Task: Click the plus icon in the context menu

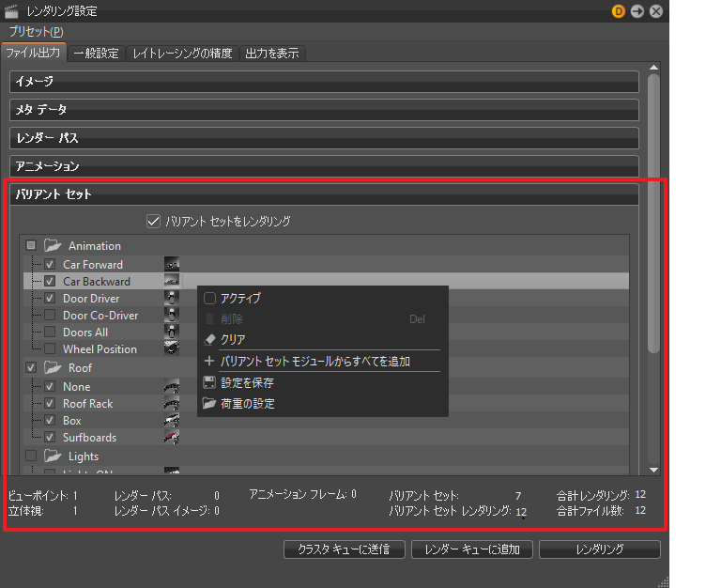Action: (x=209, y=362)
